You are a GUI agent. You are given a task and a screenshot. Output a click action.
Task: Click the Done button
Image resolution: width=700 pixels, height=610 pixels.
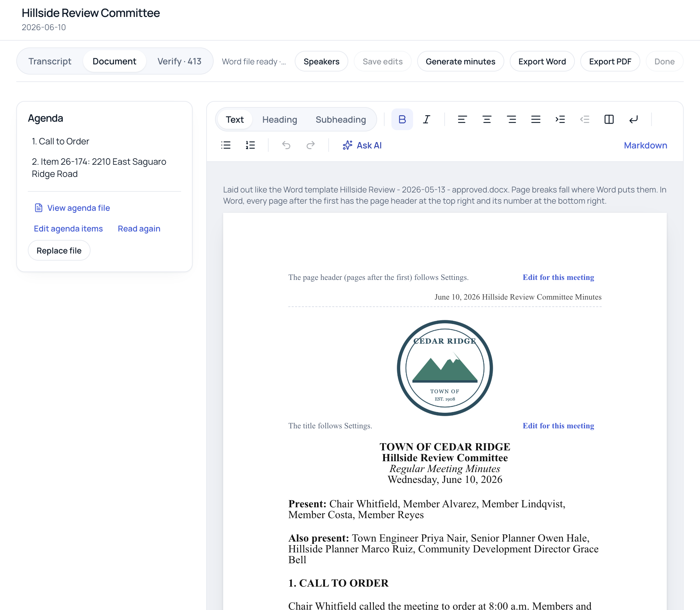pos(665,62)
